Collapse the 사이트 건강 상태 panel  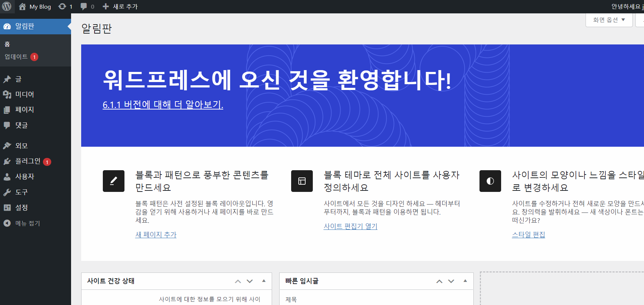pyautogui.click(x=264, y=281)
